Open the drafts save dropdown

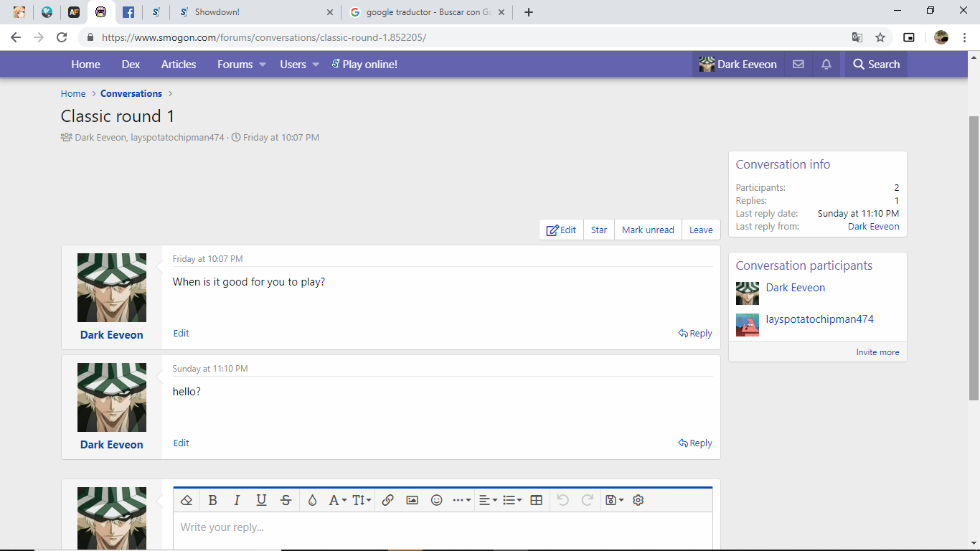[x=614, y=500]
